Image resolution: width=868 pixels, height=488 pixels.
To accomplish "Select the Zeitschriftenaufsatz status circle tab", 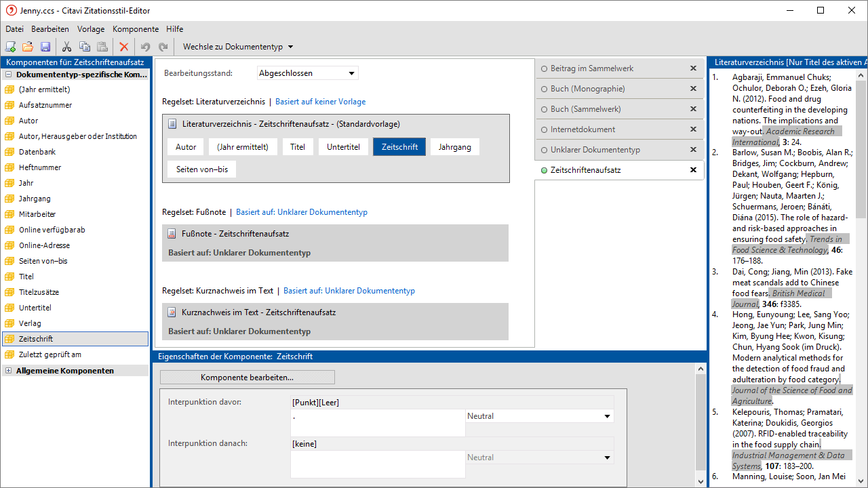I will pos(544,170).
